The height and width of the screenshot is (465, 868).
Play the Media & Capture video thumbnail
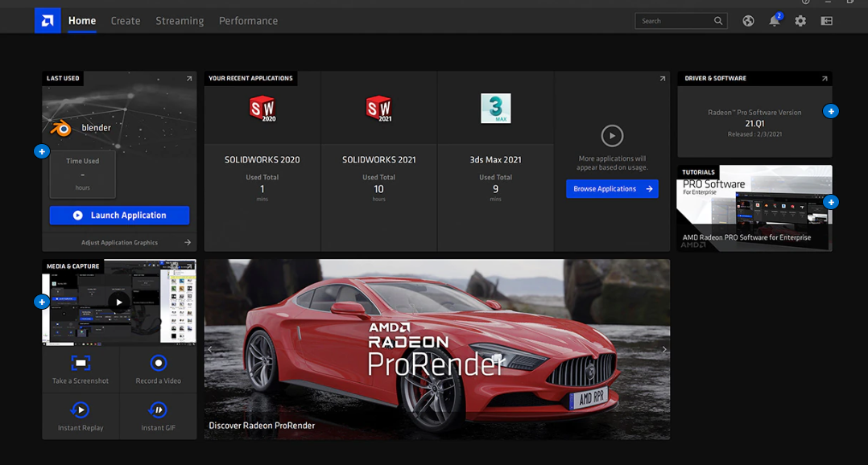(119, 302)
